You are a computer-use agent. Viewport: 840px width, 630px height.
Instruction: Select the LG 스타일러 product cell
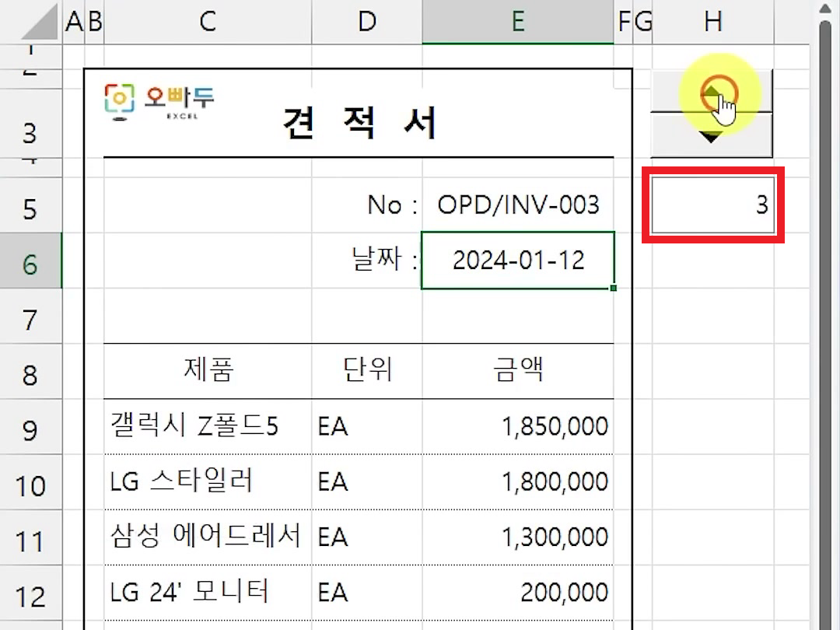pos(208,482)
